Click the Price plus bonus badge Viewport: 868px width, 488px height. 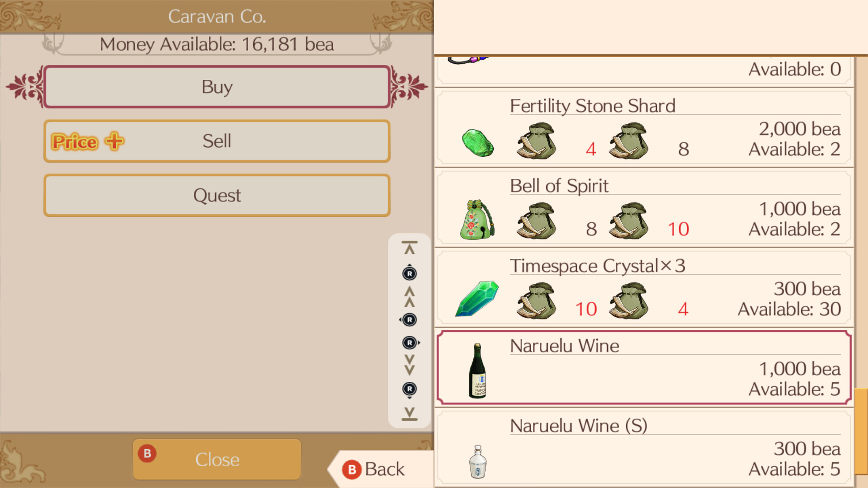87,141
